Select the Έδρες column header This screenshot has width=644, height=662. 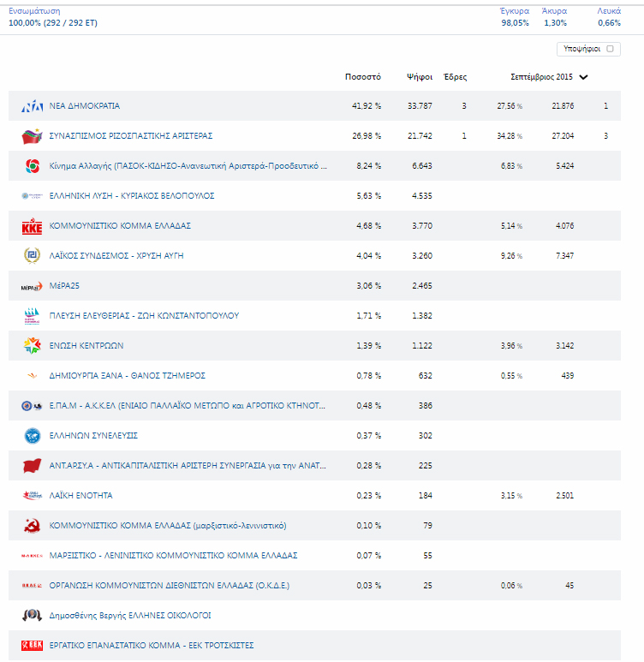(455, 77)
